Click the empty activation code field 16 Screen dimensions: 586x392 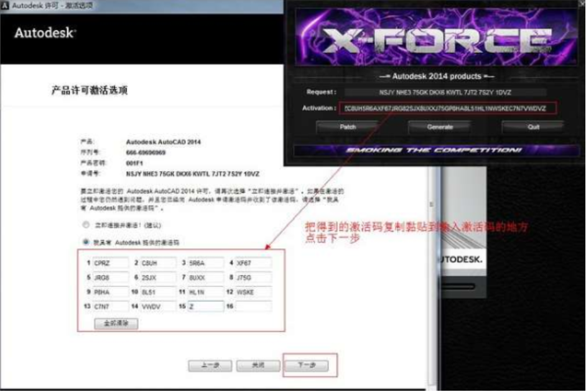pos(253,306)
